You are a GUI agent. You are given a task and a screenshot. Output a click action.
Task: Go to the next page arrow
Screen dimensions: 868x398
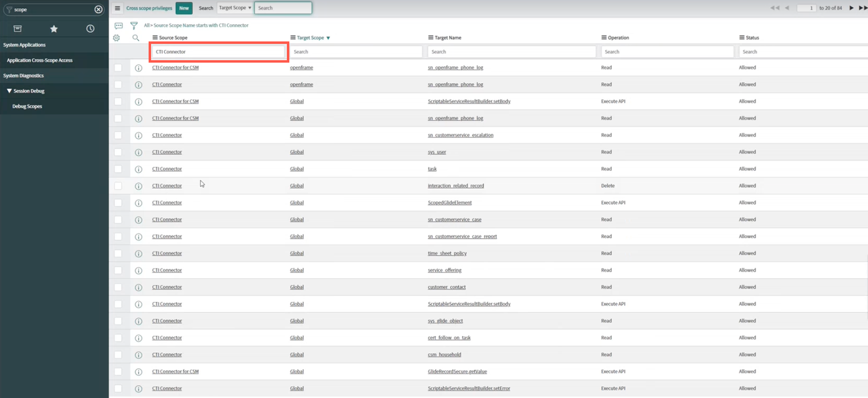pyautogui.click(x=851, y=8)
